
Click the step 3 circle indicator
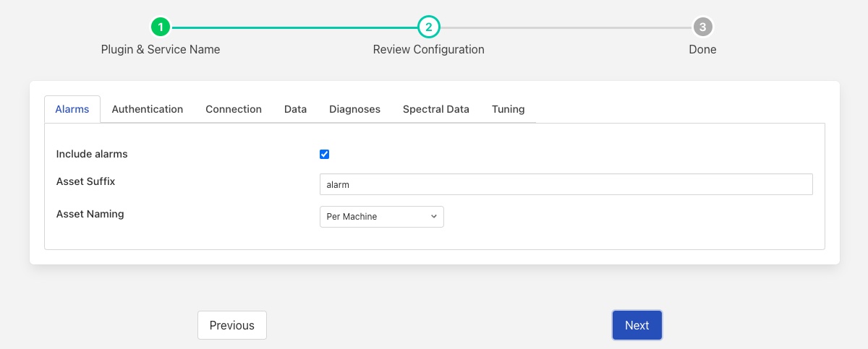702,27
